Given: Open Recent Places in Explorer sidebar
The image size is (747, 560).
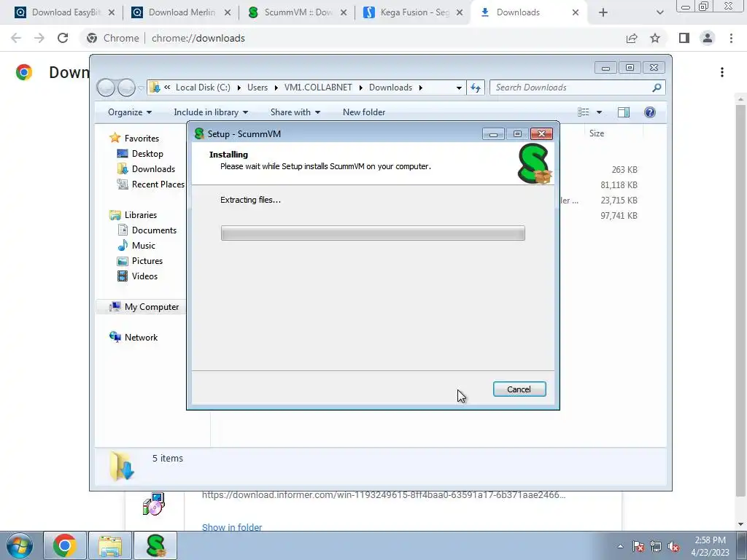Looking at the screenshot, I should tap(158, 184).
